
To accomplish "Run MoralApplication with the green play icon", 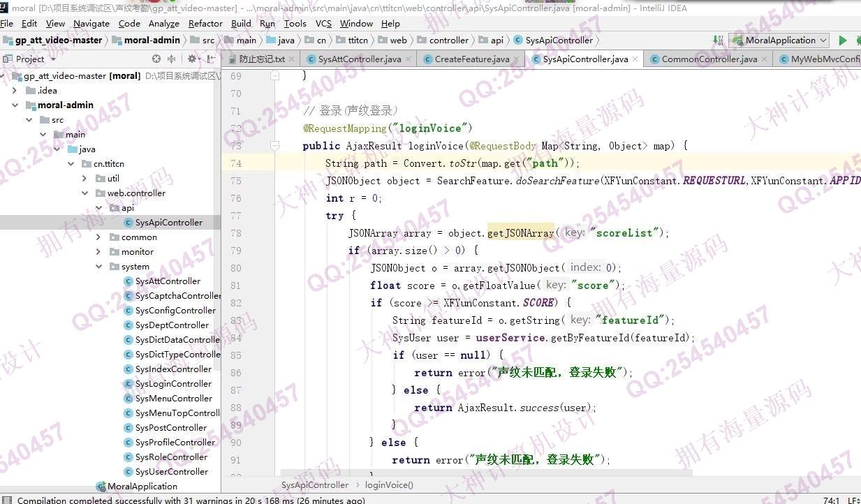I will tap(843, 40).
